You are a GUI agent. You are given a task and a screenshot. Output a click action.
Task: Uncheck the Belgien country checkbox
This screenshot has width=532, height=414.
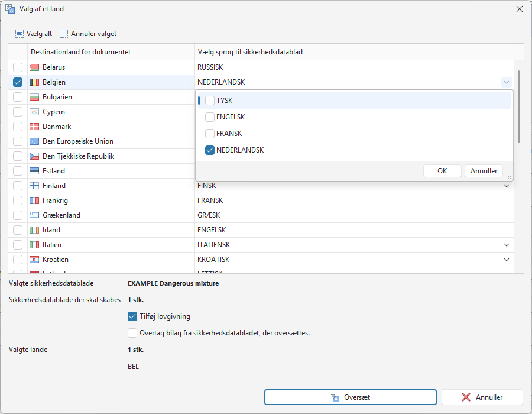click(18, 82)
